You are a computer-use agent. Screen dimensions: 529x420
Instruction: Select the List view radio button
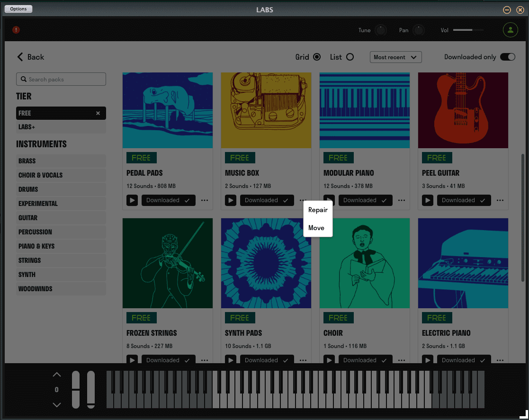coord(350,57)
